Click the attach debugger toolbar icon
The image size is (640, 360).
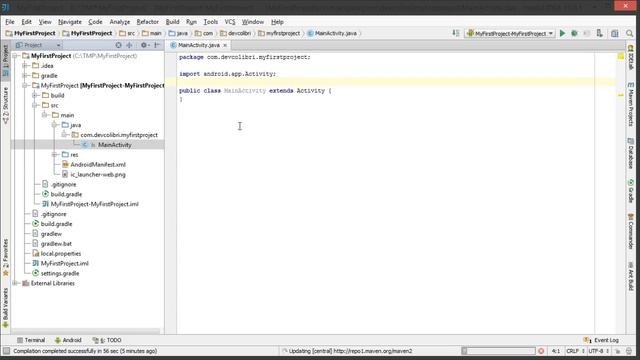pyautogui.click(x=599, y=33)
